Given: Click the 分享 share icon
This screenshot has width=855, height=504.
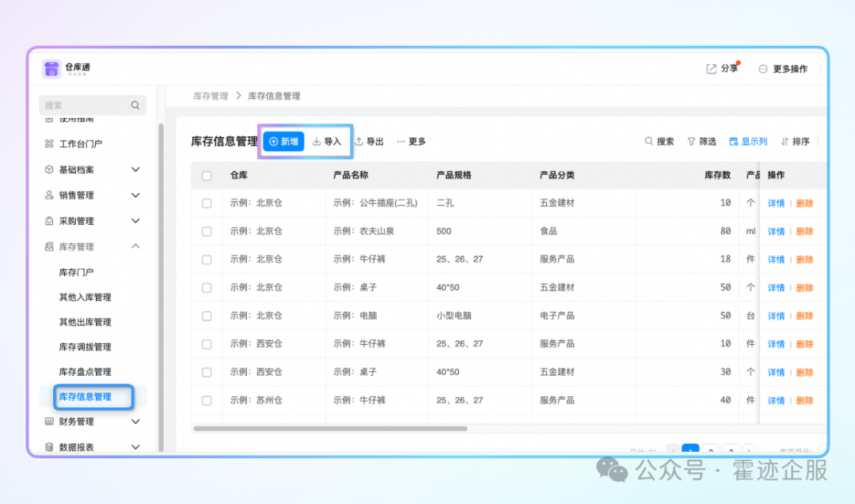Looking at the screenshot, I should click(x=711, y=69).
